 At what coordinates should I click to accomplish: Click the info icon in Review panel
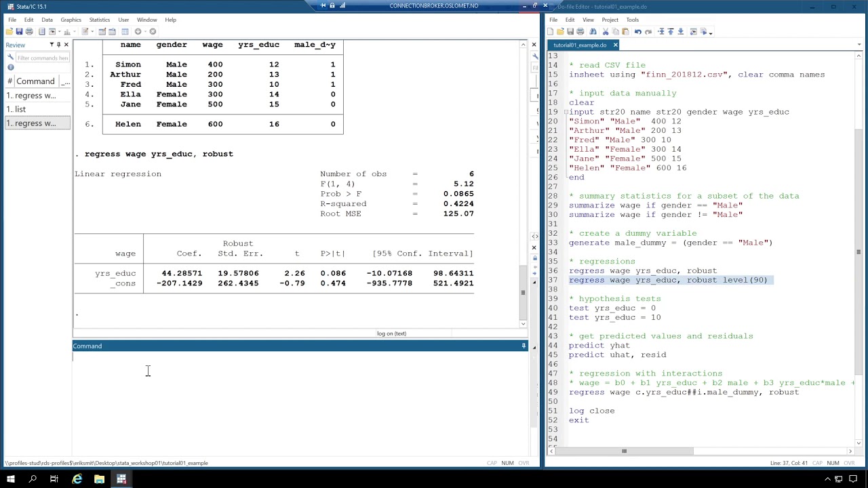10,67
